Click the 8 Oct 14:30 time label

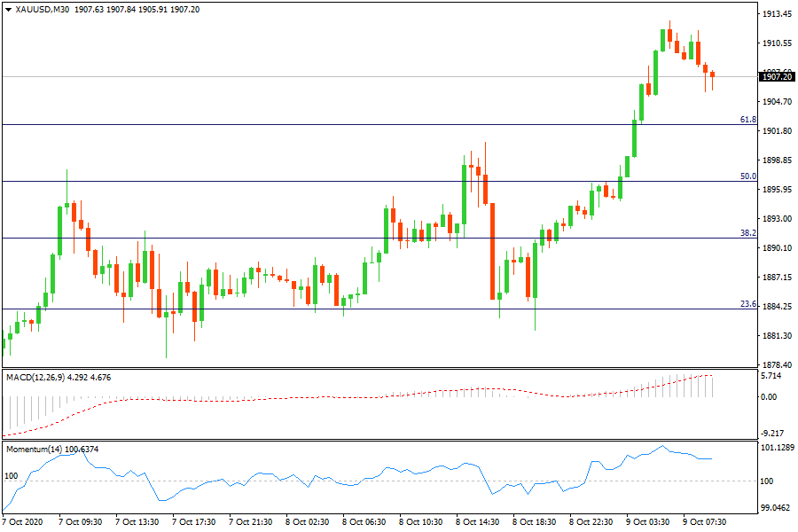coord(478,522)
